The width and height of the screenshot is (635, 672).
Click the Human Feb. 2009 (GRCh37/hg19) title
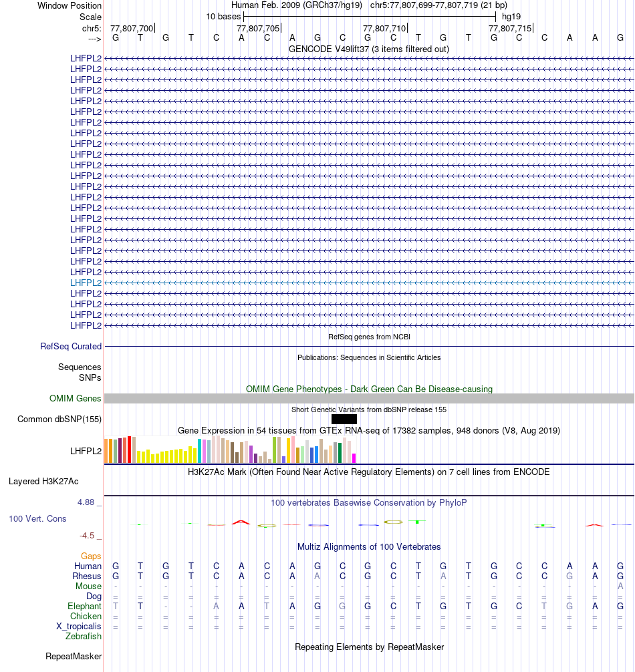tap(297, 5)
